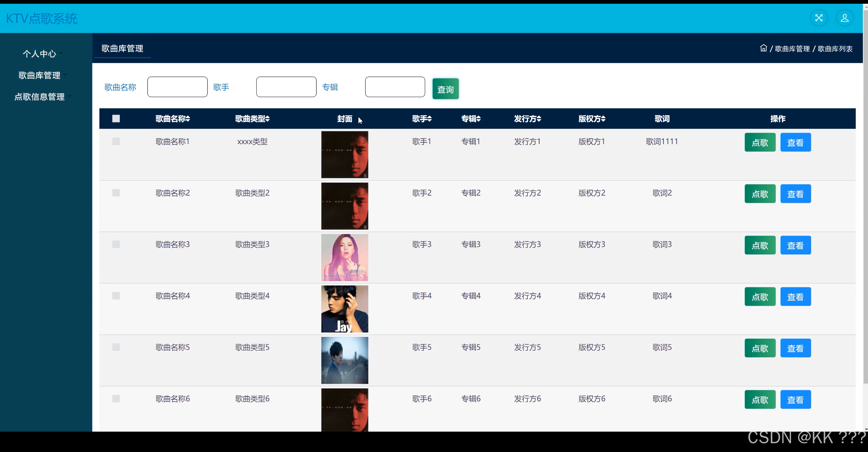This screenshot has height=452, width=868.
Task: Select the 歌曲库管理 tab above the table
Action: pos(122,48)
